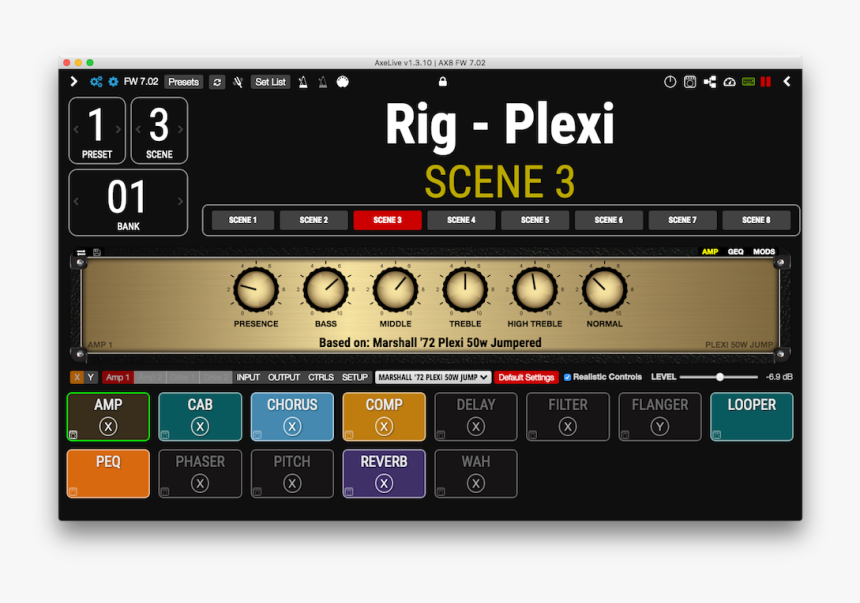
Task: Click the NORMAL knob
Action: pyautogui.click(x=604, y=289)
